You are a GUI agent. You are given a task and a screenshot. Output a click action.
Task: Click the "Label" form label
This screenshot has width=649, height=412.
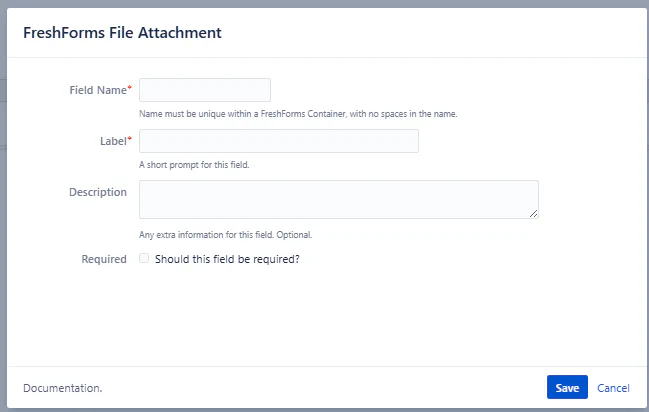(x=112, y=141)
